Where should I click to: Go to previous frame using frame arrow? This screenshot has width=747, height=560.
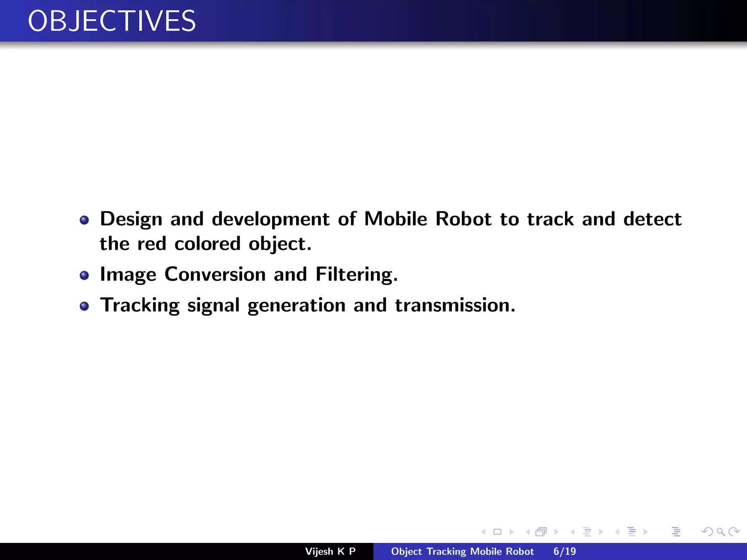[527, 532]
